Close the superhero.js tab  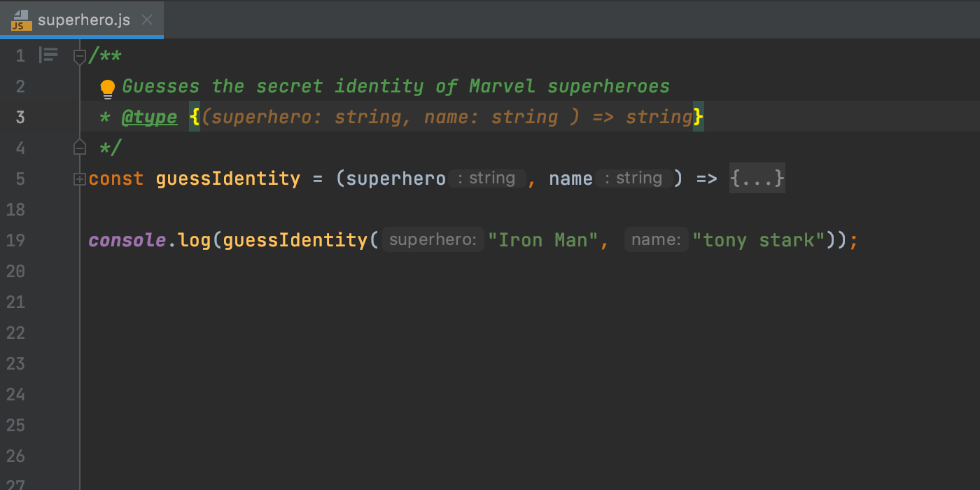click(x=147, y=20)
